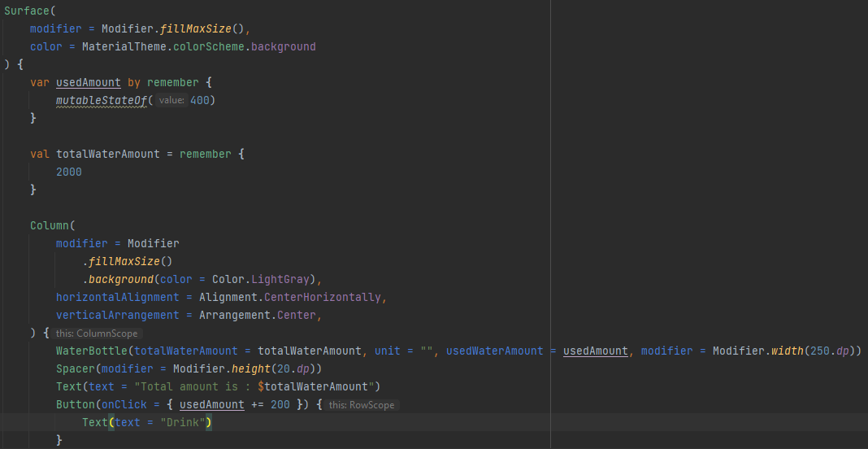The height and width of the screenshot is (449, 868).
Task: Click totalWaterAmount in the val declaration
Action: click(x=108, y=154)
